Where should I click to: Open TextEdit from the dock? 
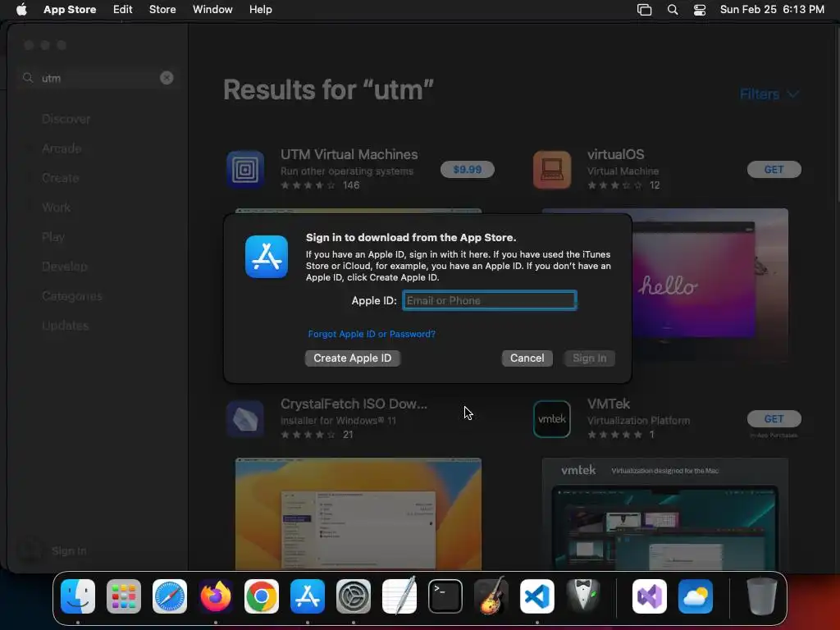[399, 596]
